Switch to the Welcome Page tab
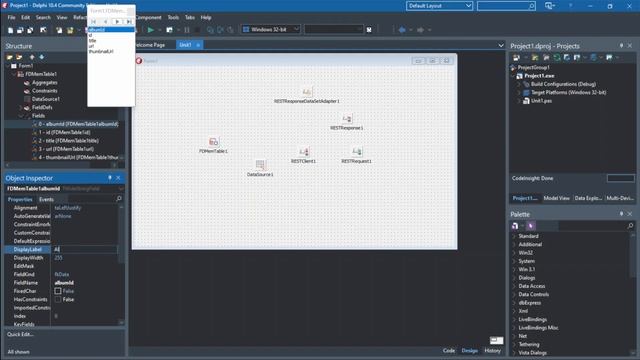640x360 pixels. 150,45
